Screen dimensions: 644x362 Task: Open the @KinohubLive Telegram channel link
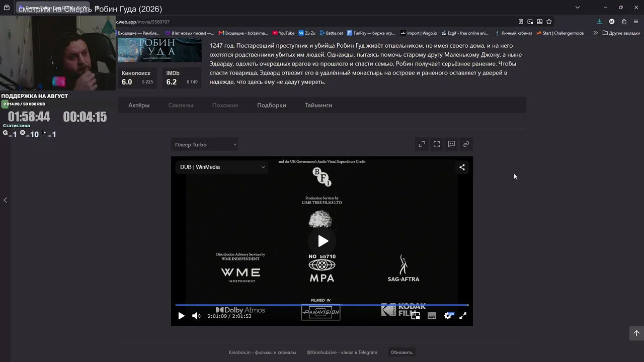click(342, 352)
